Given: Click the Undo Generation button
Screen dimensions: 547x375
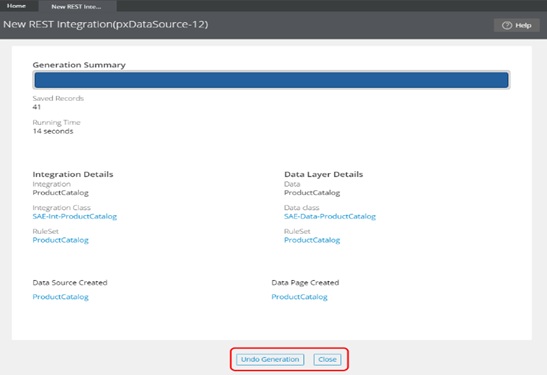Looking at the screenshot, I should click(270, 359).
